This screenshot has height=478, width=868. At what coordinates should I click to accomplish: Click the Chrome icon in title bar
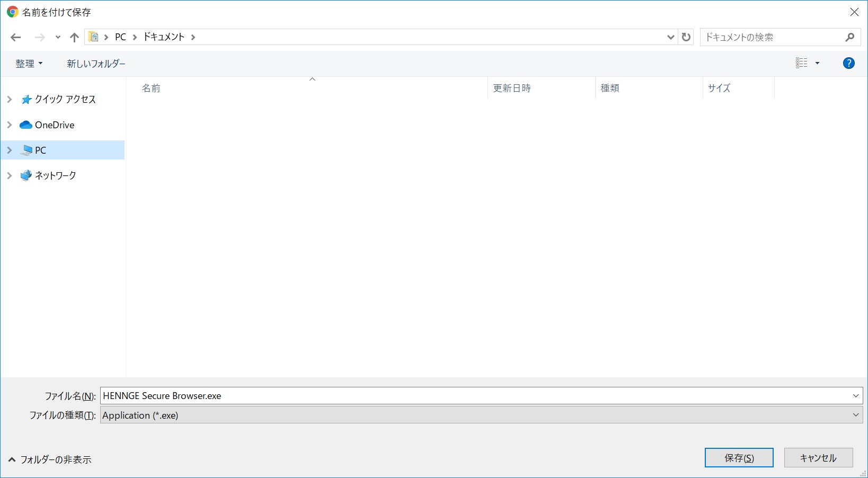[12, 12]
